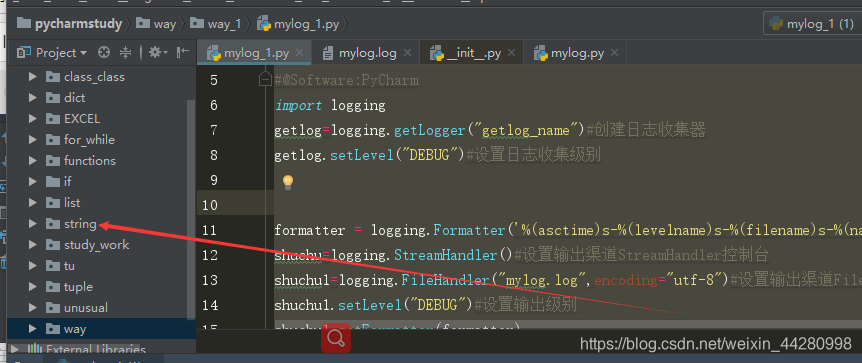Expand the for_while folder
The width and height of the screenshot is (862, 363).
(32, 139)
